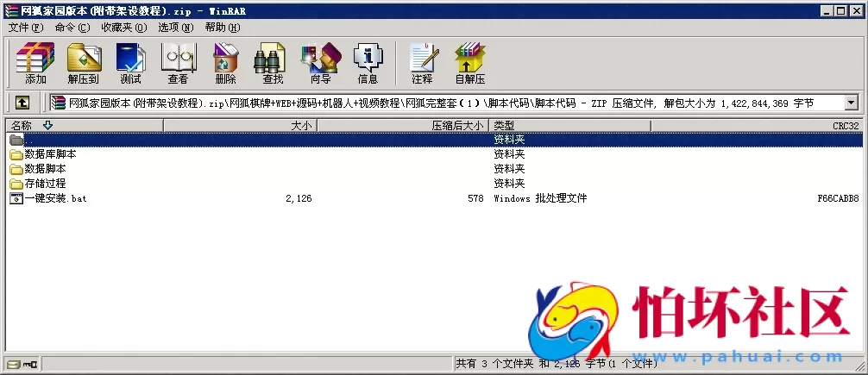Open the address path dropdown arrow

(x=850, y=103)
